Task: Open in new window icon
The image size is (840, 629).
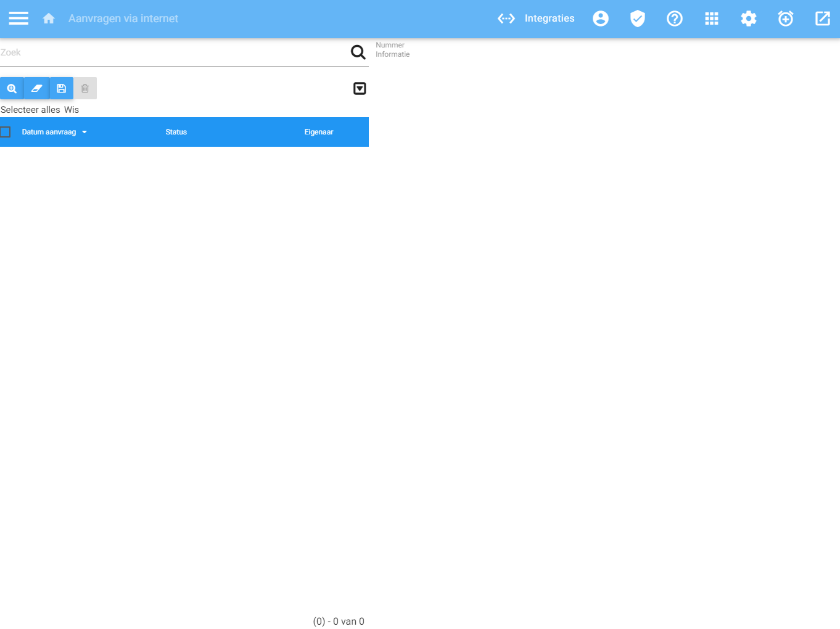Action: tap(822, 18)
